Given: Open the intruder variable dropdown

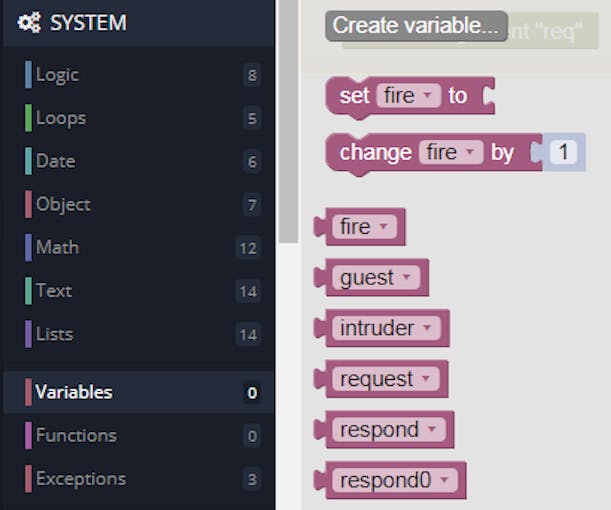Looking at the screenshot, I should [x=425, y=328].
